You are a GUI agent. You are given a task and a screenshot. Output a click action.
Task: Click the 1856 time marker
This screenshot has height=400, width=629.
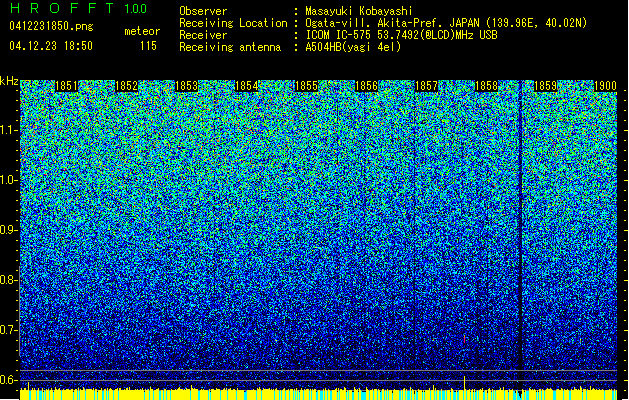click(x=366, y=86)
